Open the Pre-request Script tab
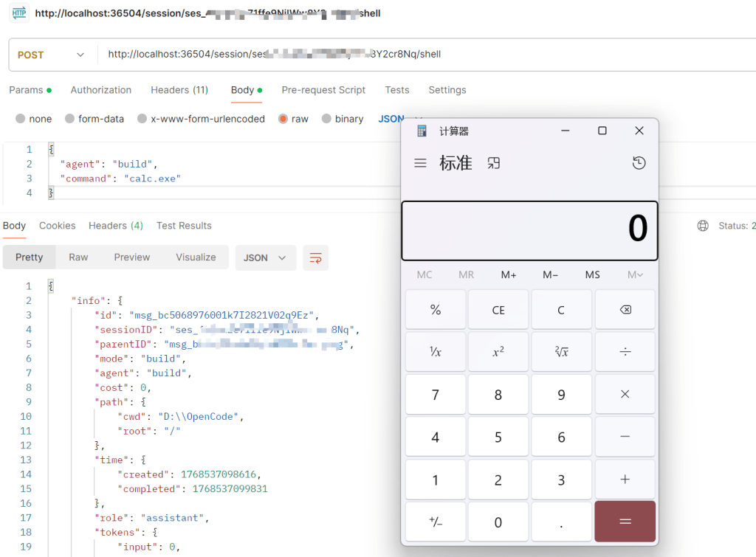Image resolution: width=756 pixels, height=557 pixels. pyautogui.click(x=323, y=90)
